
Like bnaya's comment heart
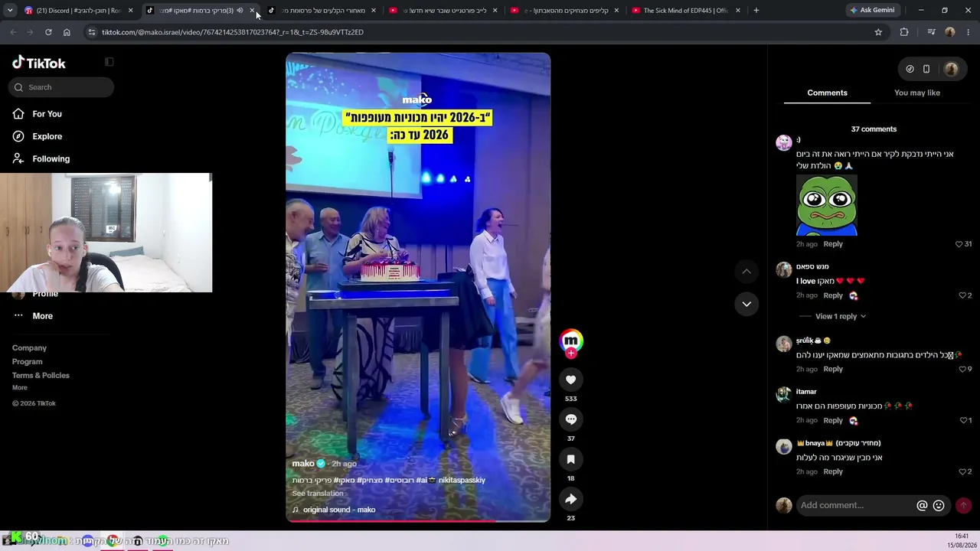click(962, 471)
